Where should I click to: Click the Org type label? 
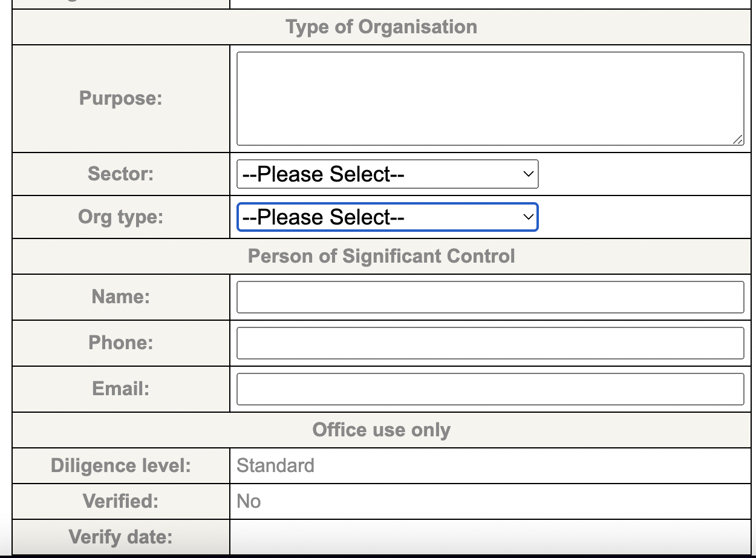[x=121, y=217]
